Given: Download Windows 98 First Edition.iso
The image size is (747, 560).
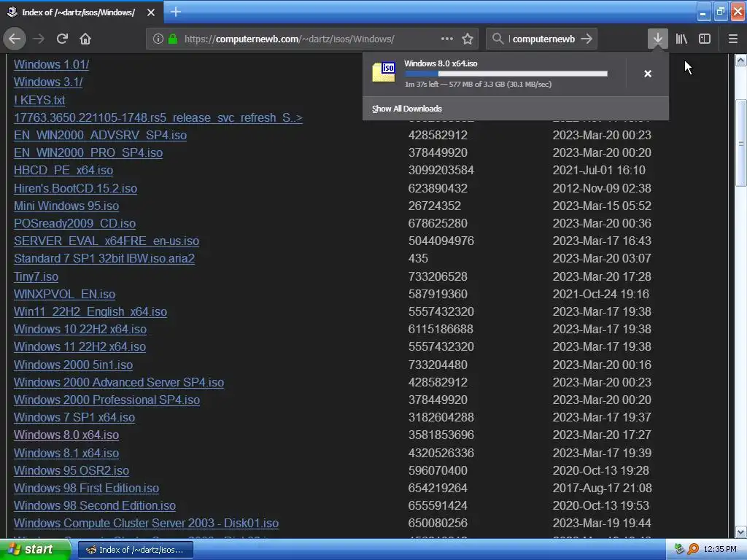Looking at the screenshot, I should pos(86,488).
